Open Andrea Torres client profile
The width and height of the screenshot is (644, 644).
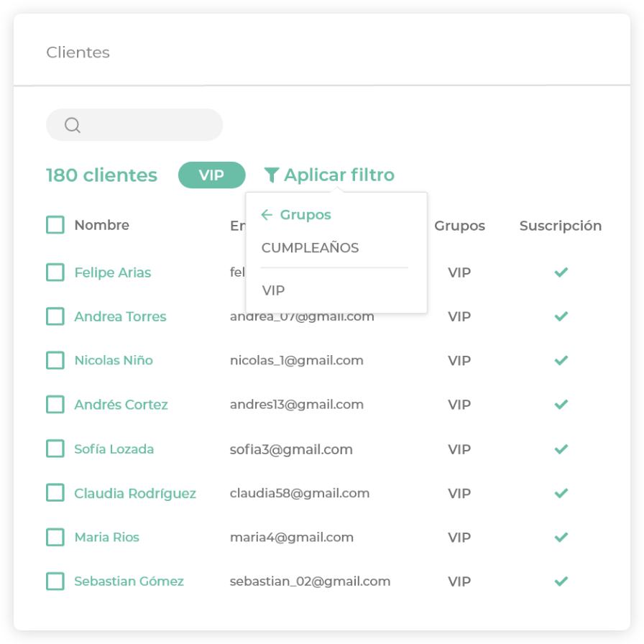120,316
